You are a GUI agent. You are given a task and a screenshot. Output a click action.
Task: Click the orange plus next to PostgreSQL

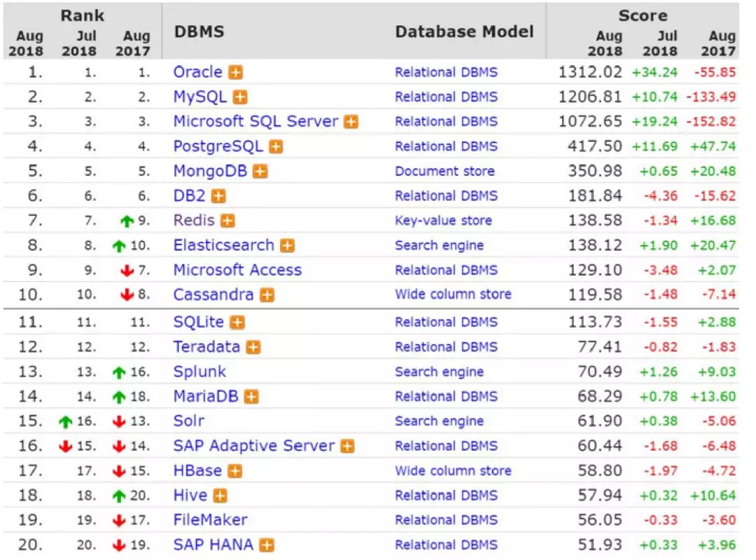[276, 147]
